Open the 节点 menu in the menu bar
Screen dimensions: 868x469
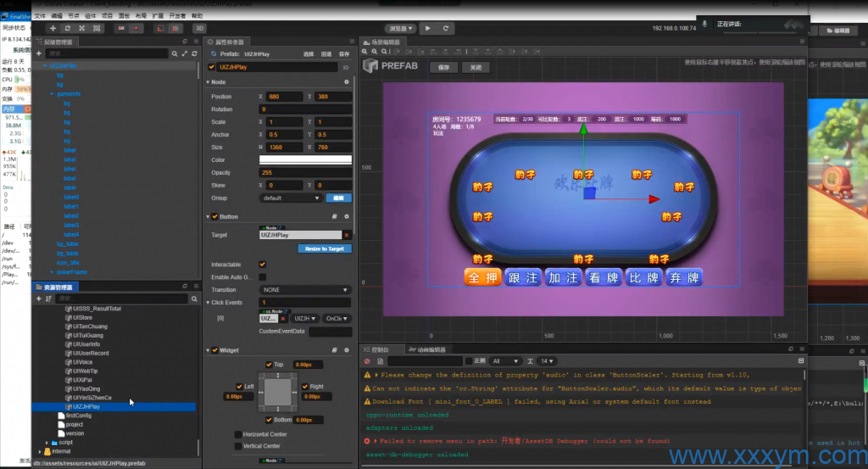point(72,15)
